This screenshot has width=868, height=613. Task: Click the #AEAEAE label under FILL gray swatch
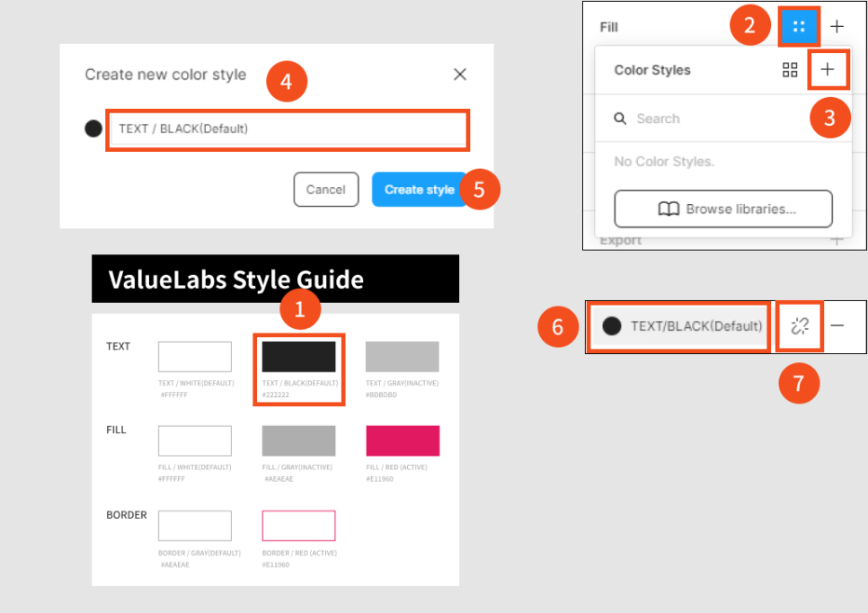(x=279, y=479)
